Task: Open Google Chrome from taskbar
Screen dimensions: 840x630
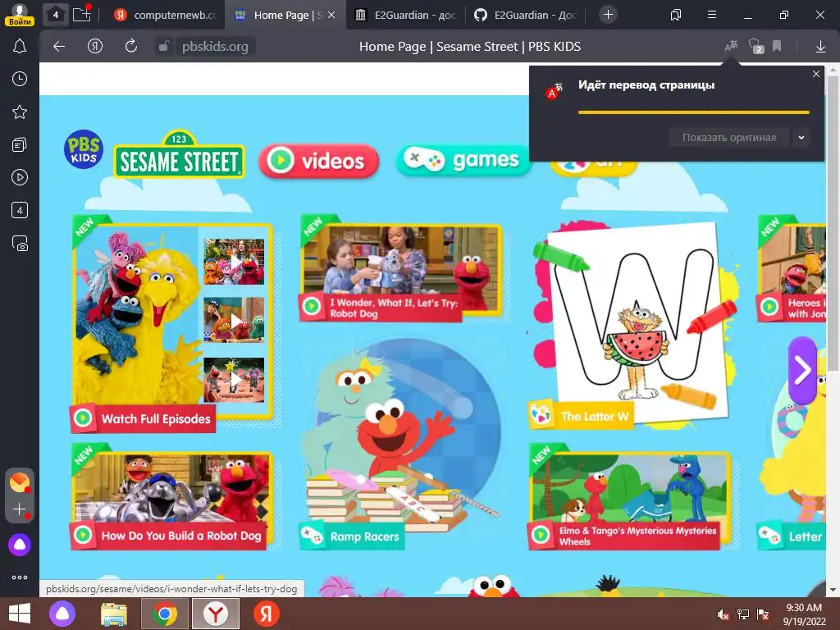Action: [x=164, y=614]
